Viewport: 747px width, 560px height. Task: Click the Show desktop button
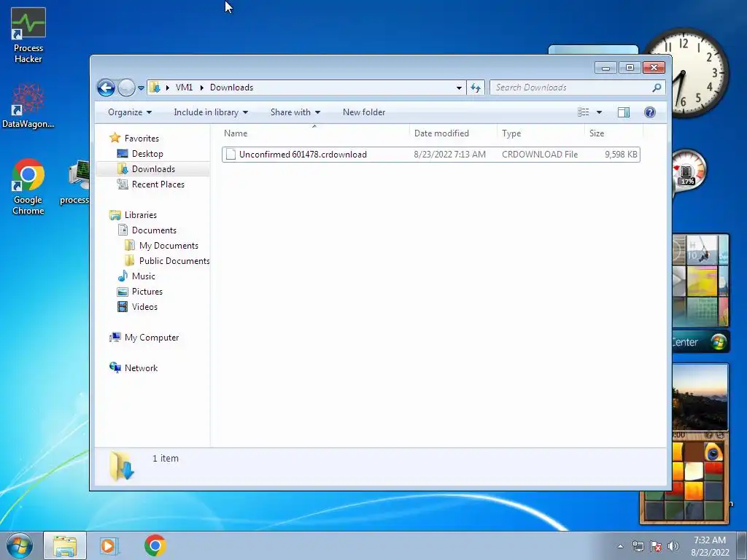click(x=742, y=545)
